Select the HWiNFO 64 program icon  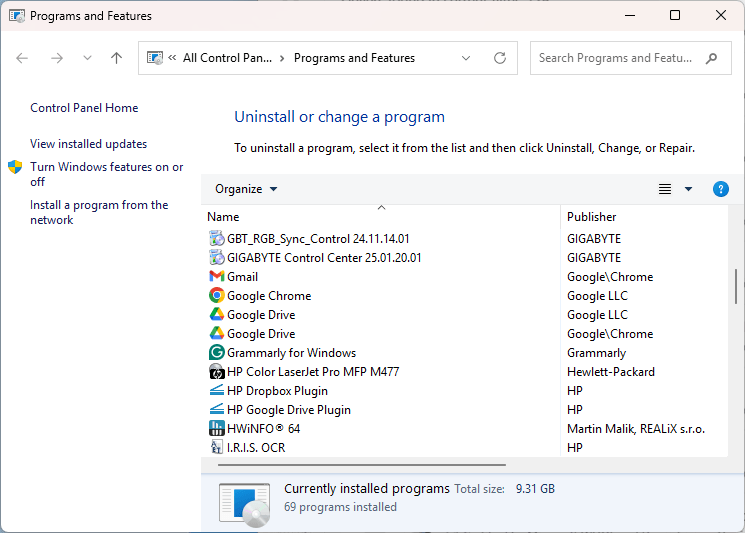tap(217, 429)
